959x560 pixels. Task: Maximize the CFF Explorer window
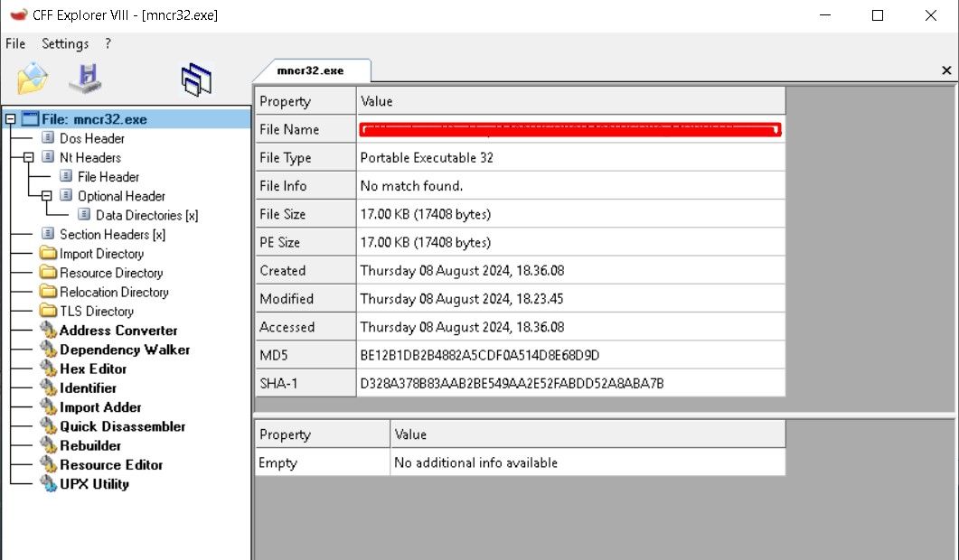(x=878, y=15)
